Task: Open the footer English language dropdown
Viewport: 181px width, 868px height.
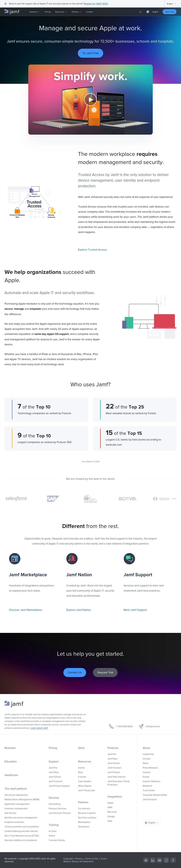Action: coord(151,823)
